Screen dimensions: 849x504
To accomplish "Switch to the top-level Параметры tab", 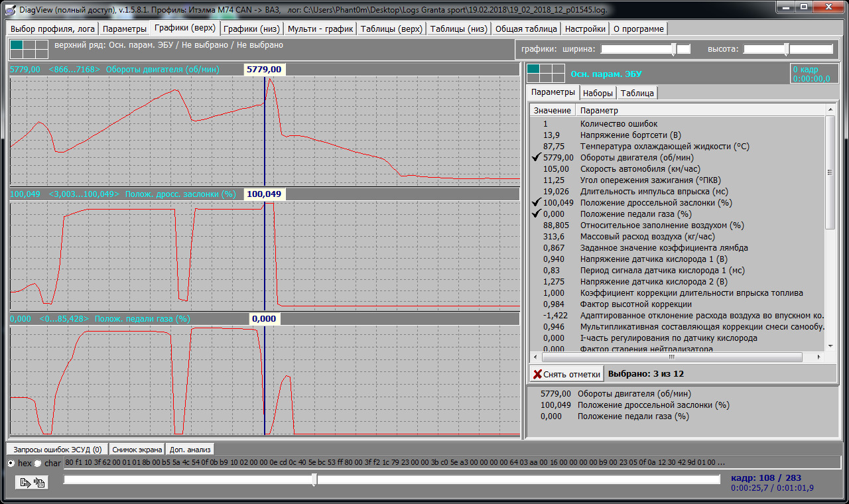I will click(125, 29).
